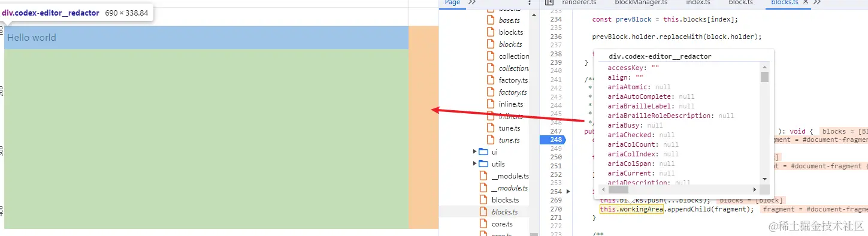Show more navigator tabs next to Page
Image resolution: width=868 pixels, height=236 pixels.
471,2
